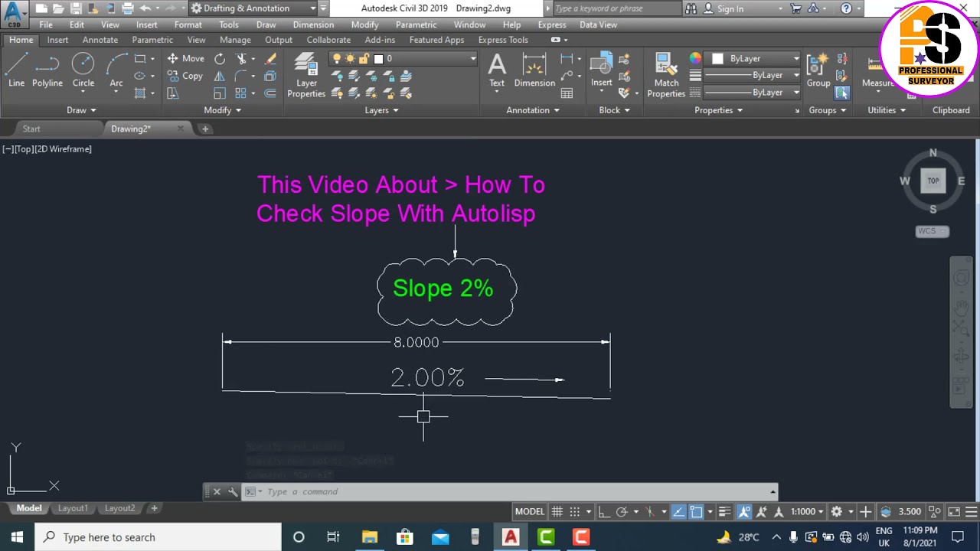980x551 pixels.
Task: Open the annotation scale 1:1000 dropdown
Action: (807, 511)
